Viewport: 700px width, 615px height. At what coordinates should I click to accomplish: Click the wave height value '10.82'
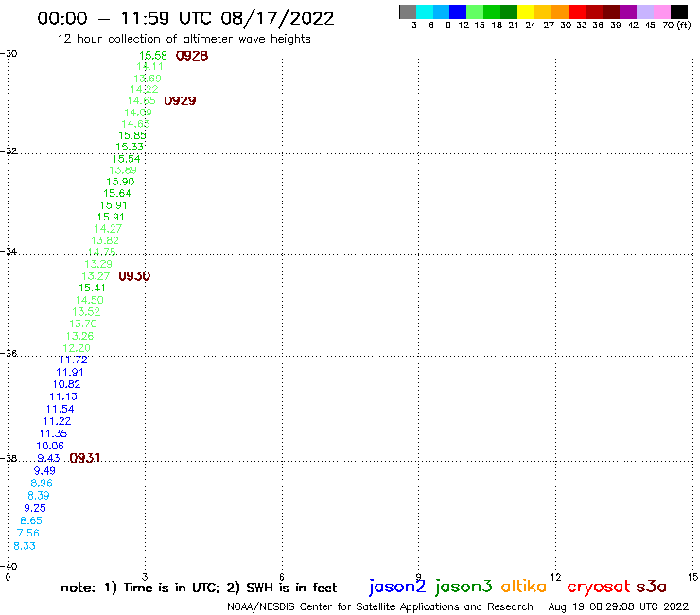coord(66,384)
